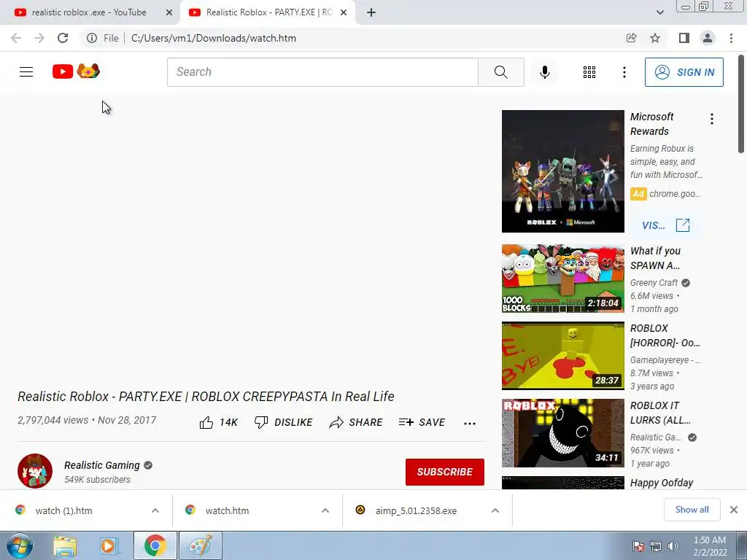This screenshot has width=747, height=560.
Task: Open the 1000 Blocks video thumbnail
Action: 562,279
